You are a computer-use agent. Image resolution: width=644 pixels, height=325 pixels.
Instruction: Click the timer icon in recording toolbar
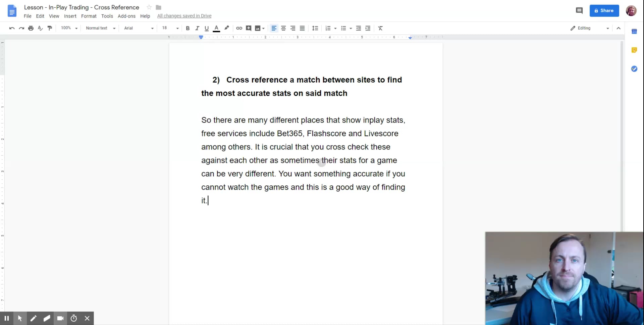click(x=74, y=318)
